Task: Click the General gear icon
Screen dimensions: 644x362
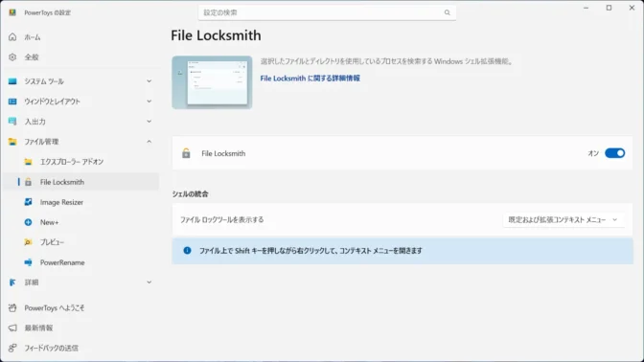Action: pyautogui.click(x=12, y=57)
